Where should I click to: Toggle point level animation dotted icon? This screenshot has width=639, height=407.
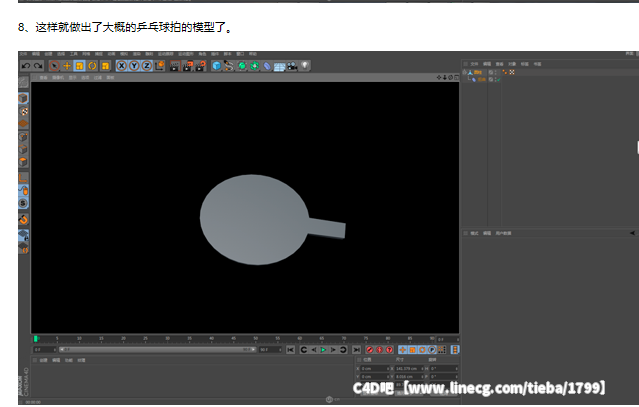(442, 350)
